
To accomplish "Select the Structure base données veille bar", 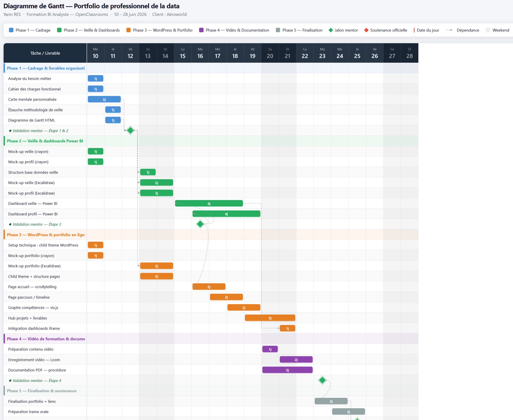I will point(148,172).
